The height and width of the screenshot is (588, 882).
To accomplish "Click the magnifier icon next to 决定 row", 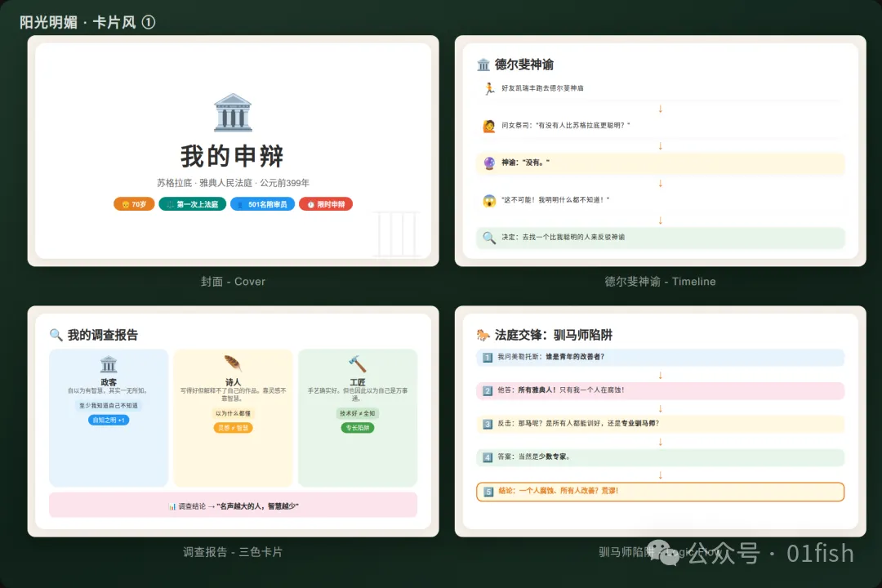I will click(489, 238).
